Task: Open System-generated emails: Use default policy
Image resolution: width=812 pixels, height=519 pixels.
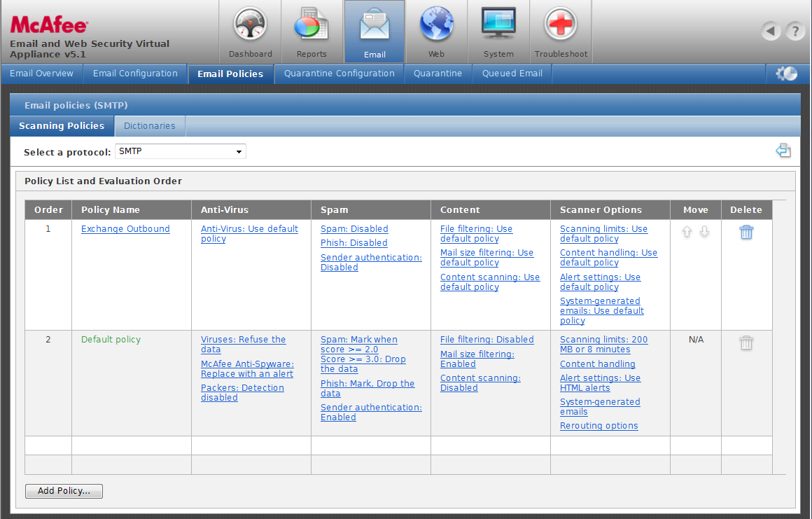Action: coord(602,311)
